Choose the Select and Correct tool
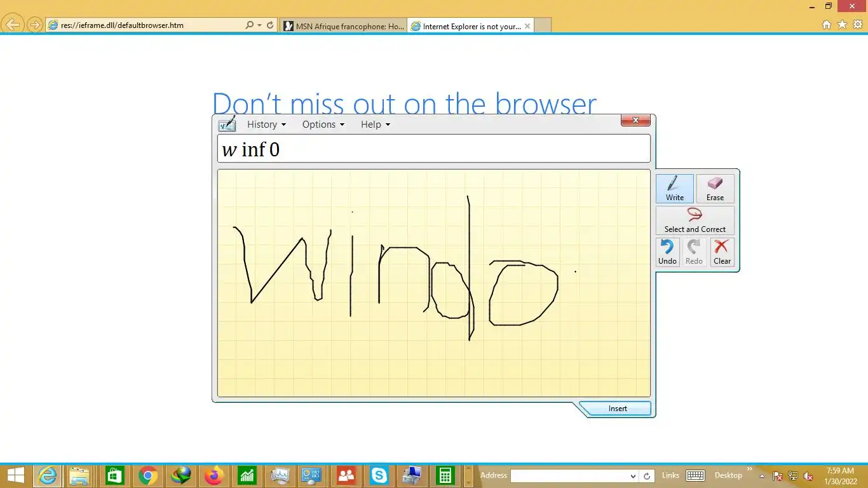Viewport: 868px width, 488px height. tap(695, 220)
